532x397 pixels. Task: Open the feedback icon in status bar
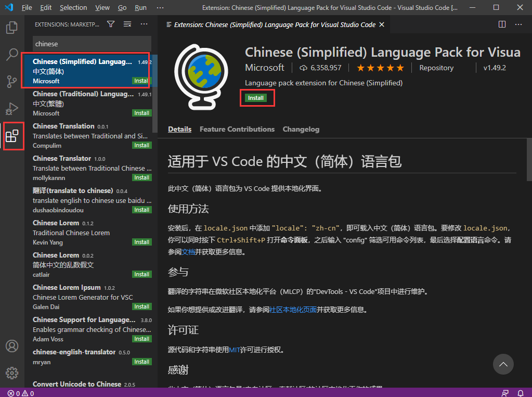[505, 393]
